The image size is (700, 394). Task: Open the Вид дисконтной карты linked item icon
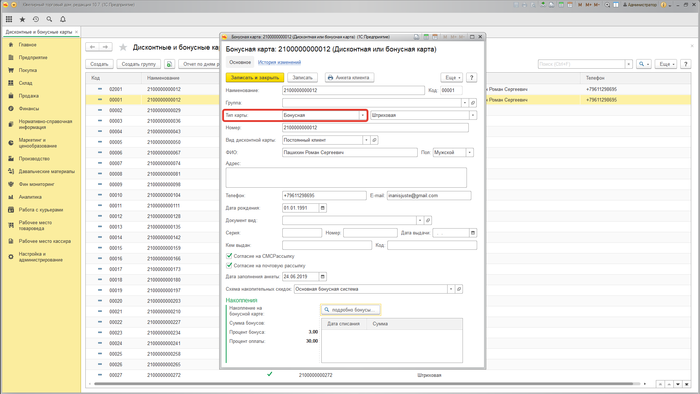pos(375,140)
